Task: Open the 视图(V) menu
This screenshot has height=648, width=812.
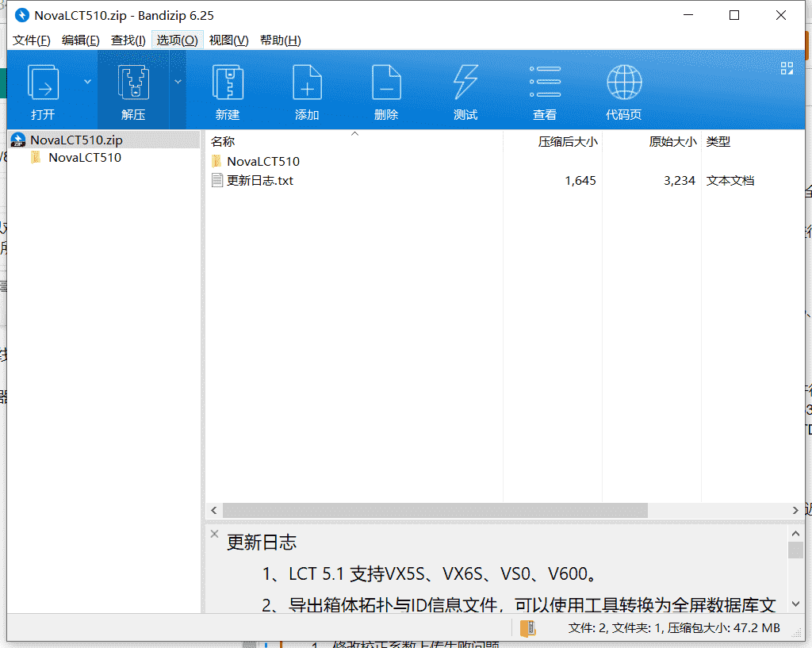Action: [228, 40]
